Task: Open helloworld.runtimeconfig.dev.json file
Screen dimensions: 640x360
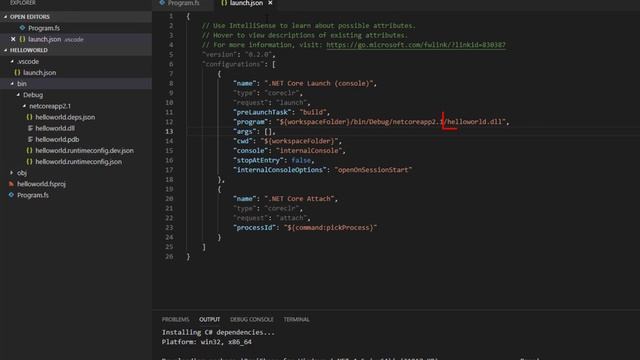Action: click(84, 151)
